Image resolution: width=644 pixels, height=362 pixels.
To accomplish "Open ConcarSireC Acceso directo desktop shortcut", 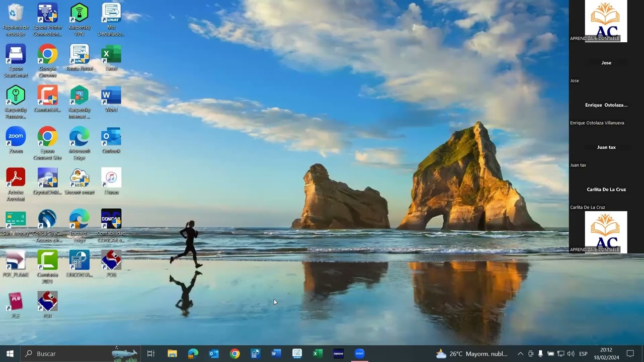I will (x=47, y=226).
